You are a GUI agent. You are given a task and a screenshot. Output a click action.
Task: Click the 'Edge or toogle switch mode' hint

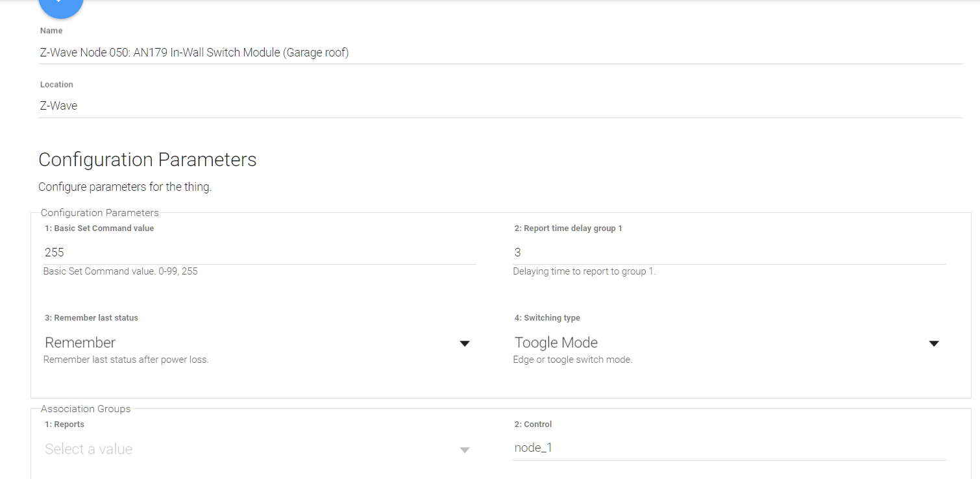click(572, 360)
